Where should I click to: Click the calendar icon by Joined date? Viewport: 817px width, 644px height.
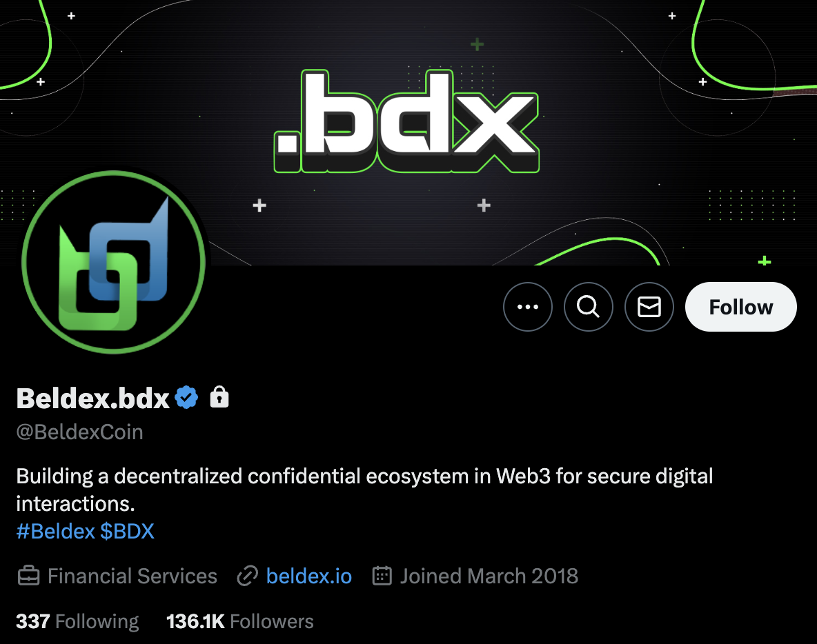382,576
